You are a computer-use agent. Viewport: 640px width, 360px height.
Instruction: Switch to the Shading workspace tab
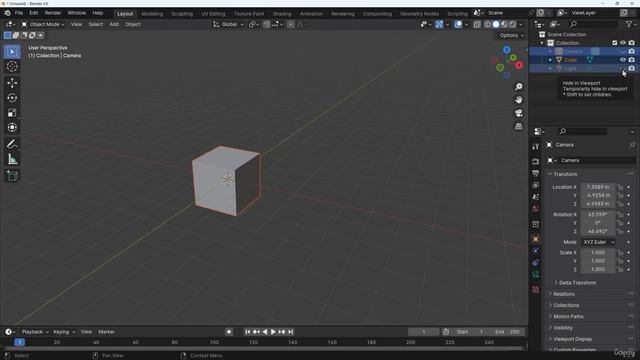pos(282,13)
